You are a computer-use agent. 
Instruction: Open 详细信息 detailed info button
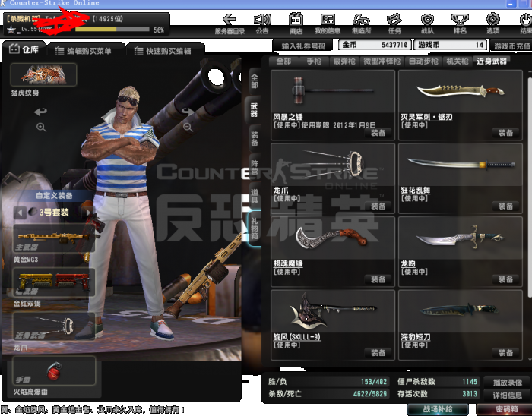click(507, 395)
